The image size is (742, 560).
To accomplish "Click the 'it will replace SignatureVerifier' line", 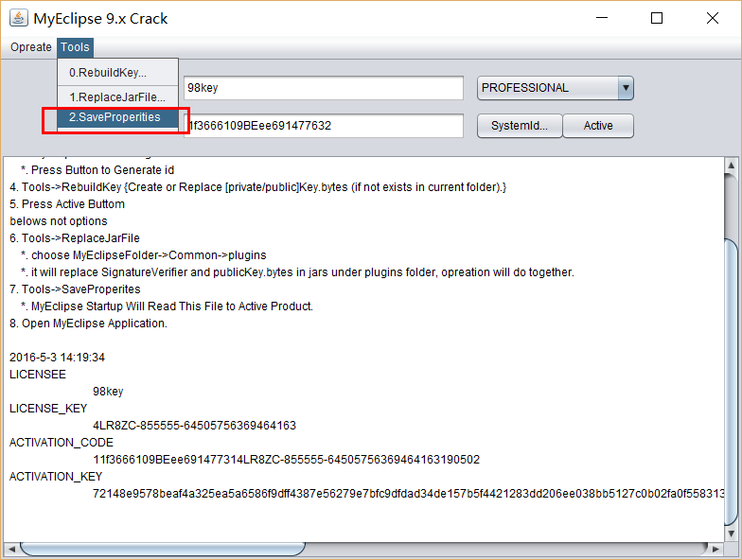I will 297,272.
